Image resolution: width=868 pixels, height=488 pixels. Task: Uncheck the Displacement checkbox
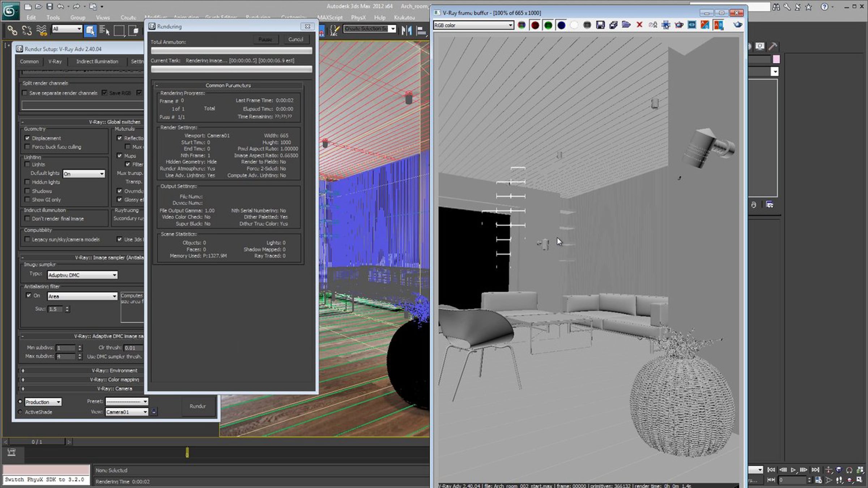coord(27,138)
